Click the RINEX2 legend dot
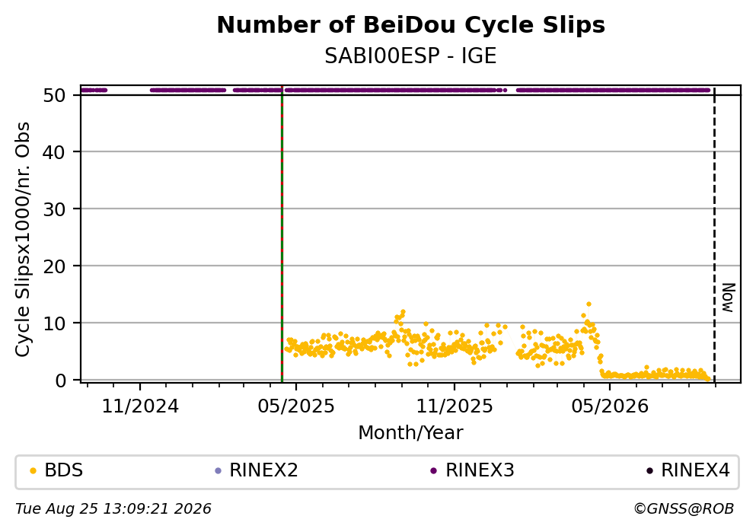This screenshot has height=532, width=756. [218, 471]
